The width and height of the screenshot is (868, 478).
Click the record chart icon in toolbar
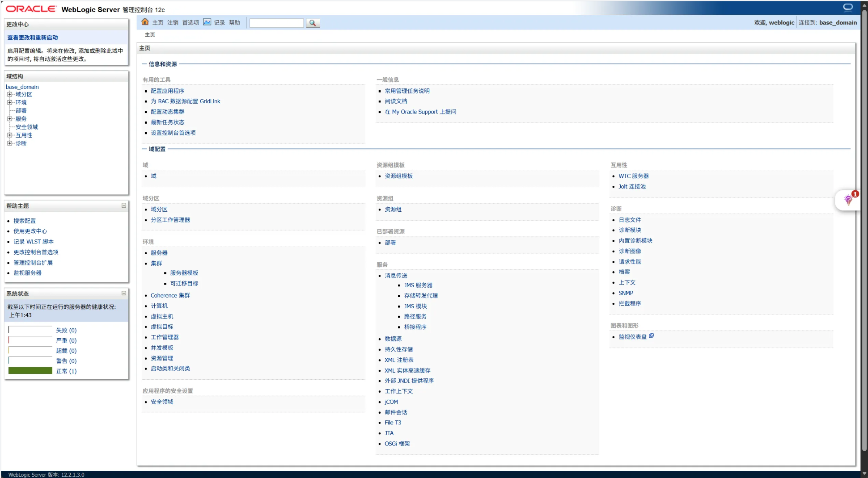coord(207,22)
